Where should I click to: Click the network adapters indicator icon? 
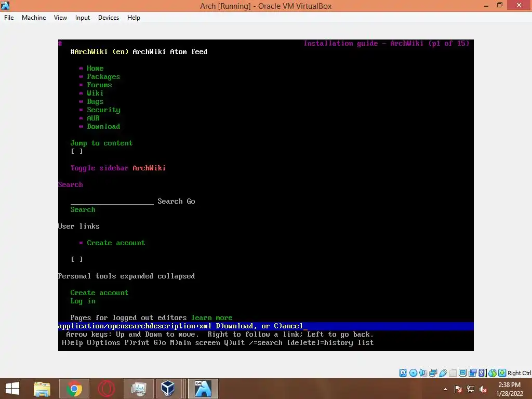(433, 373)
